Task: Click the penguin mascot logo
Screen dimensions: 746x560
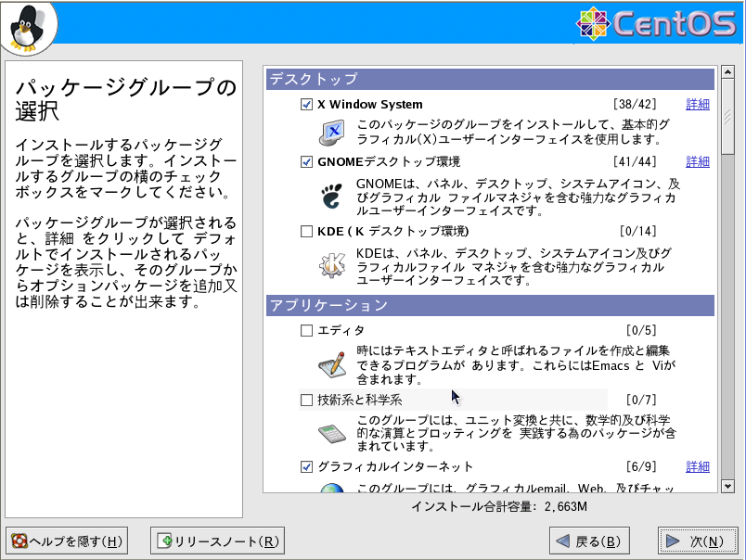Action: (x=27, y=29)
